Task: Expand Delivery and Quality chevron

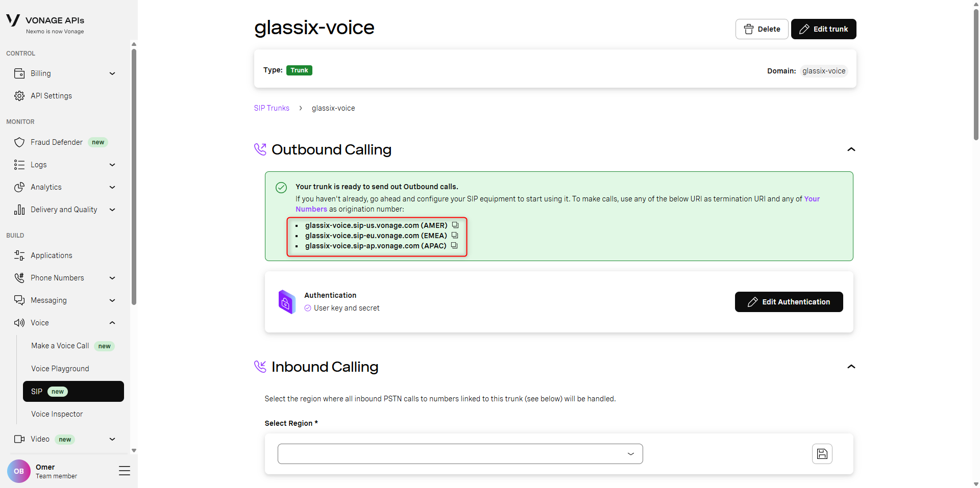Action: (112, 210)
